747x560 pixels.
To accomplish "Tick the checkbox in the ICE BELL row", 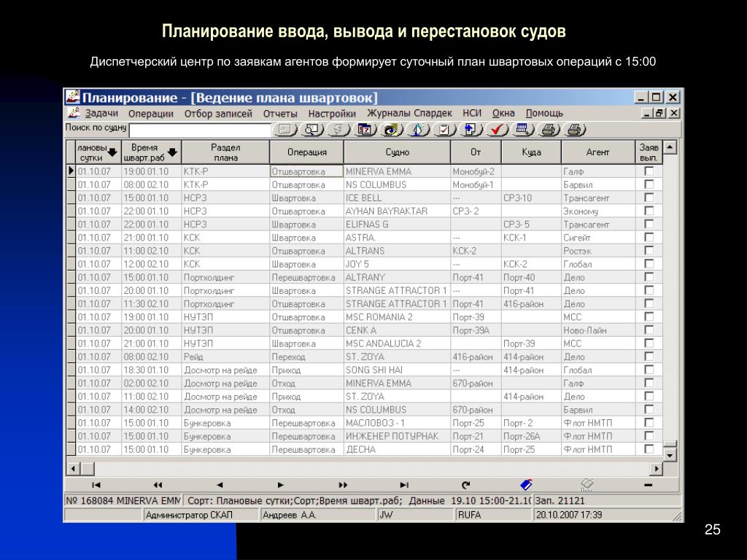I will click(649, 198).
